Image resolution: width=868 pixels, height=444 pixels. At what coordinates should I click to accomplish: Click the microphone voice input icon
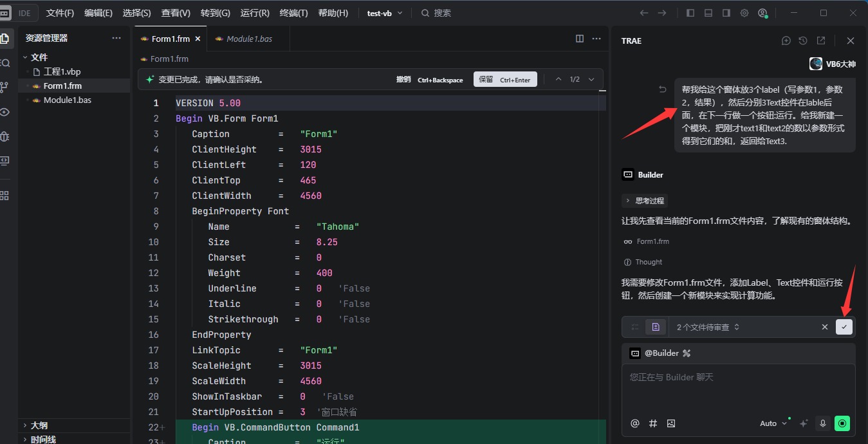(x=822, y=423)
